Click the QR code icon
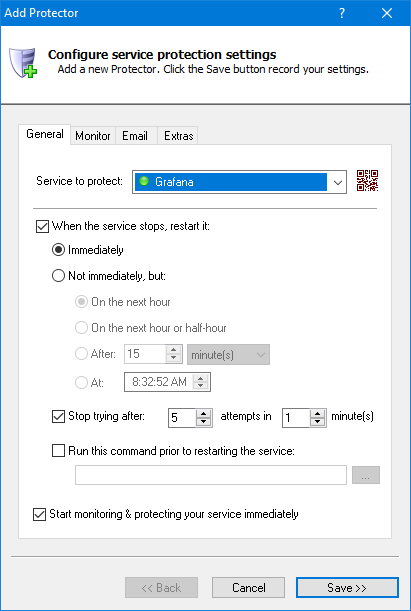The height and width of the screenshot is (611, 411). [367, 181]
